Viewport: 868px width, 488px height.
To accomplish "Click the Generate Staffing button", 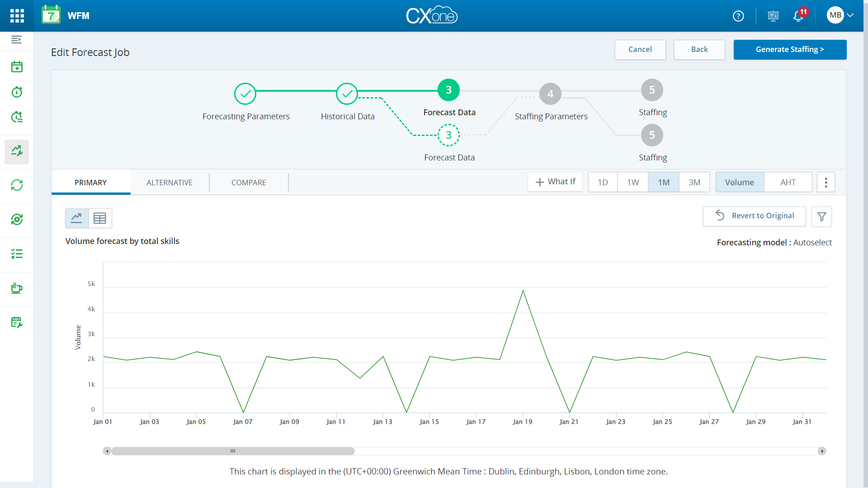I will pyautogui.click(x=789, y=50).
